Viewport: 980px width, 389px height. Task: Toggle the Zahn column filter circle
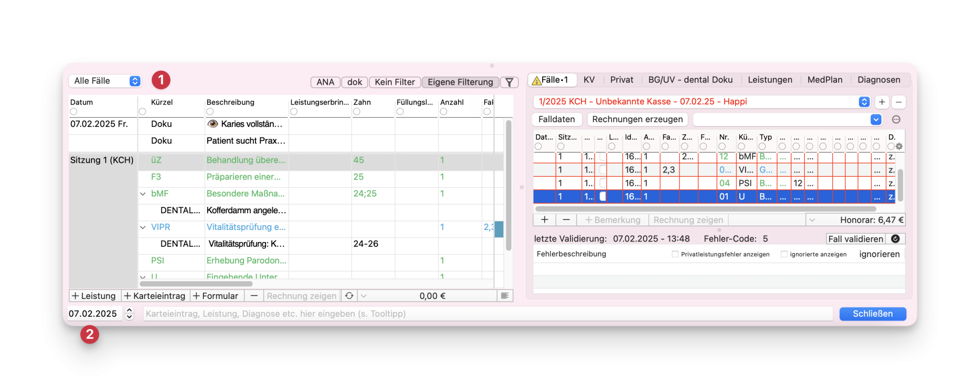point(356,112)
